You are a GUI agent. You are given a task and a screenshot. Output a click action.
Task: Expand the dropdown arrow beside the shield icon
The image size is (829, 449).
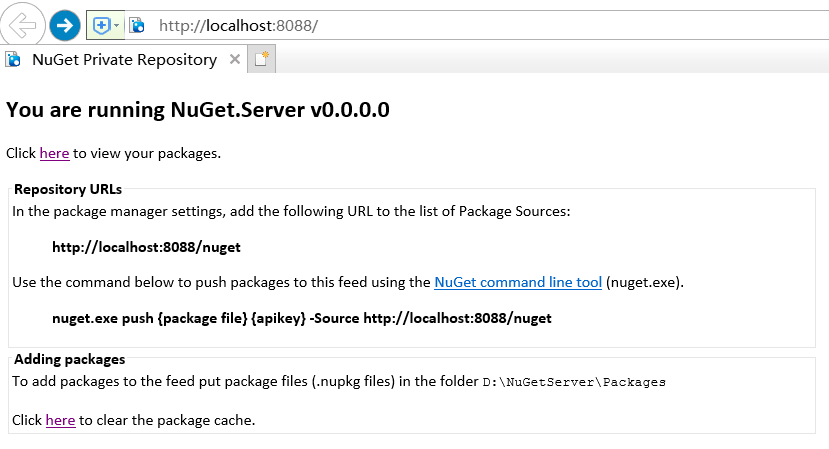116,24
